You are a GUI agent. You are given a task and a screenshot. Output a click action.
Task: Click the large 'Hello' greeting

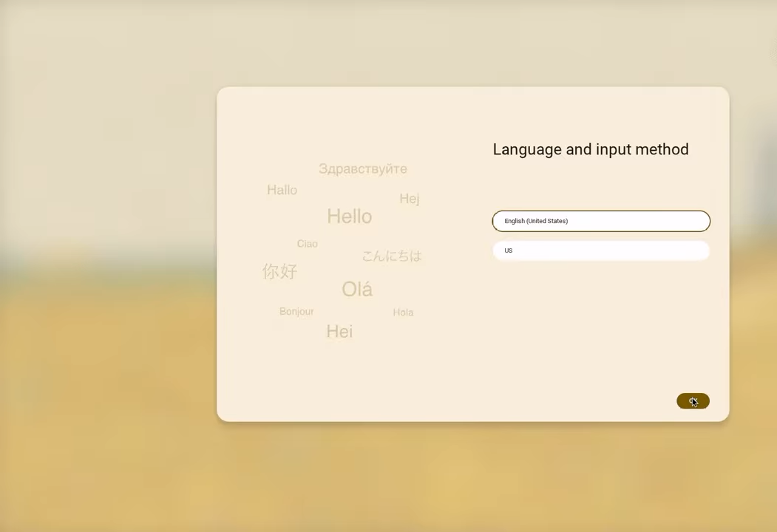[349, 216]
